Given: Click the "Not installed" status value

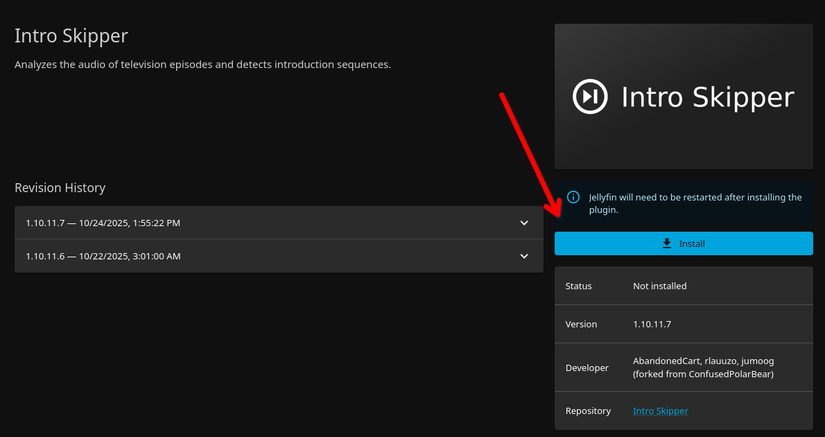Looking at the screenshot, I should coord(659,286).
